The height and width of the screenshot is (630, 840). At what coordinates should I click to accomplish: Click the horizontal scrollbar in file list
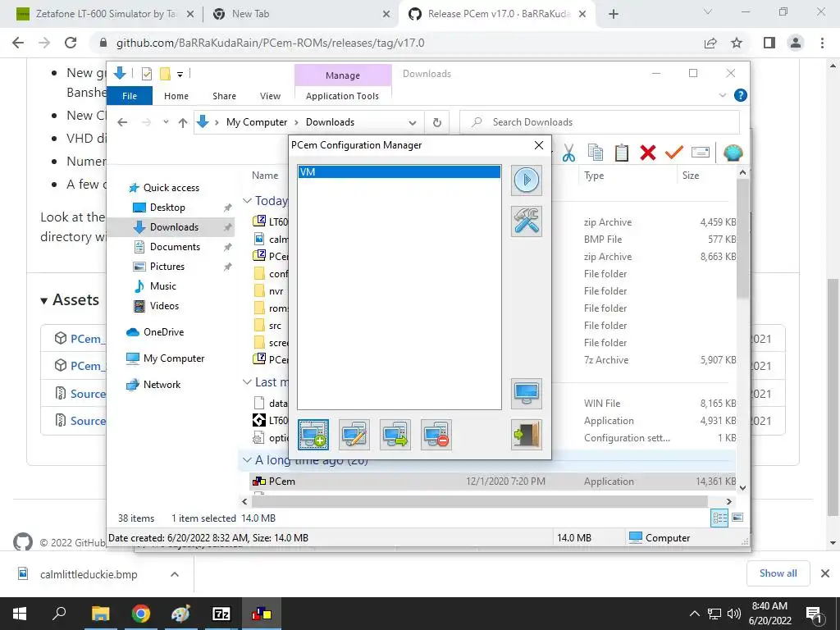(479, 502)
